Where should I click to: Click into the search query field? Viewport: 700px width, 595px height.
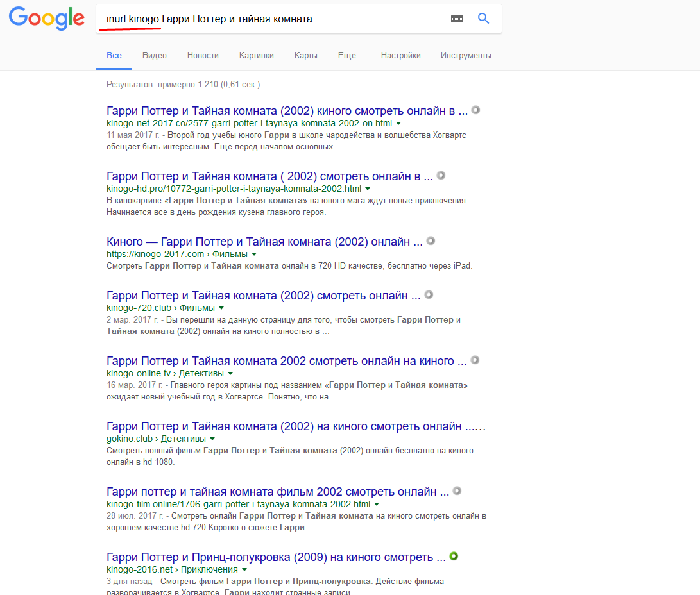click(x=272, y=19)
